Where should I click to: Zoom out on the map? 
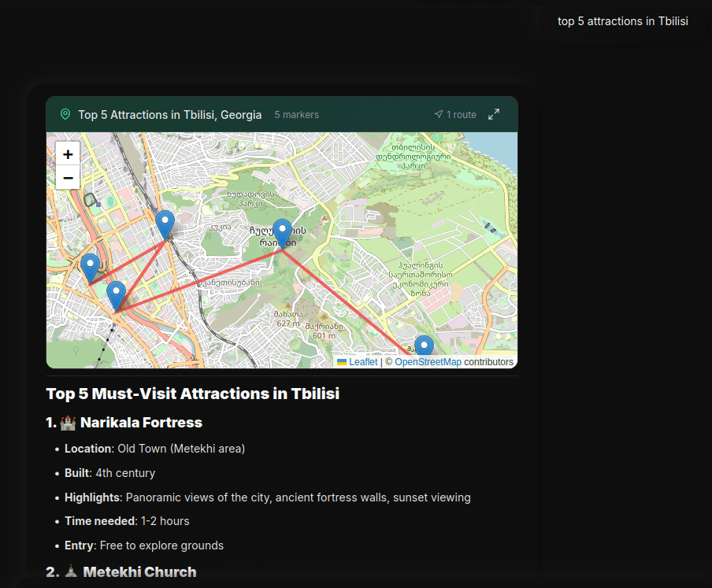(69, 178)
